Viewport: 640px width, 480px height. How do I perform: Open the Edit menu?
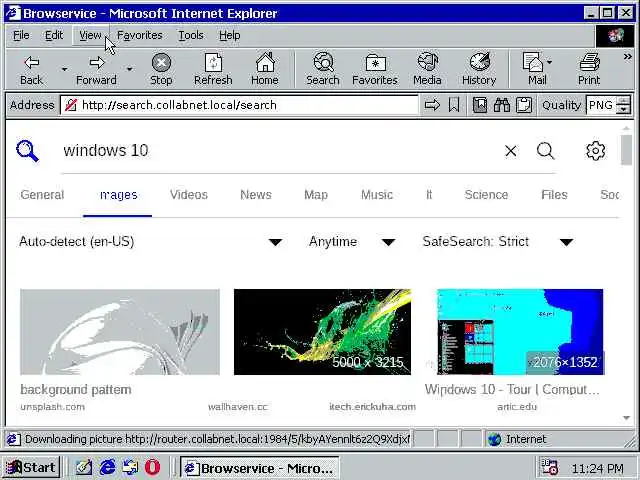54,36
